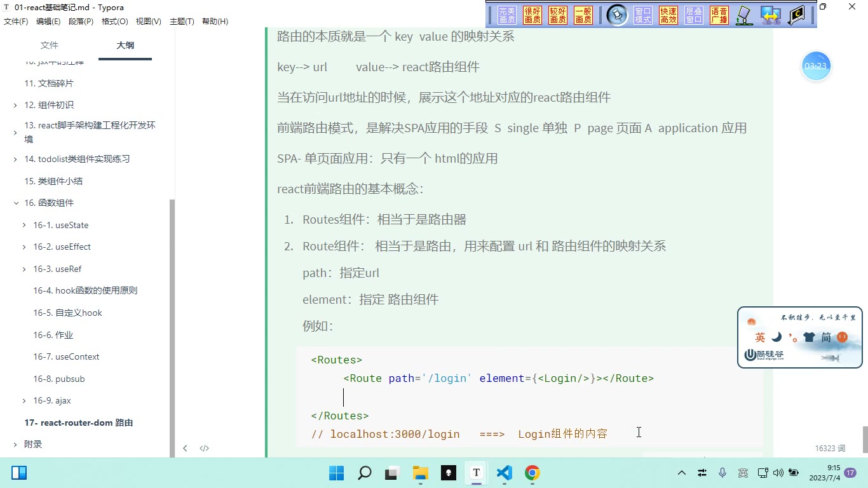Switch to 窗口模式 in the floating toolbar

pos(643,15)
